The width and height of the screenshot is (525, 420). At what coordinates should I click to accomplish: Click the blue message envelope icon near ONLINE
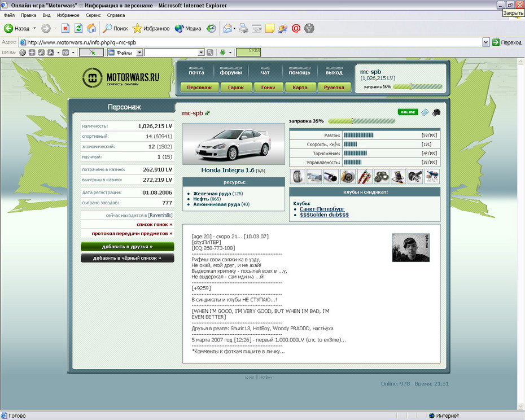tap(425, 112)
